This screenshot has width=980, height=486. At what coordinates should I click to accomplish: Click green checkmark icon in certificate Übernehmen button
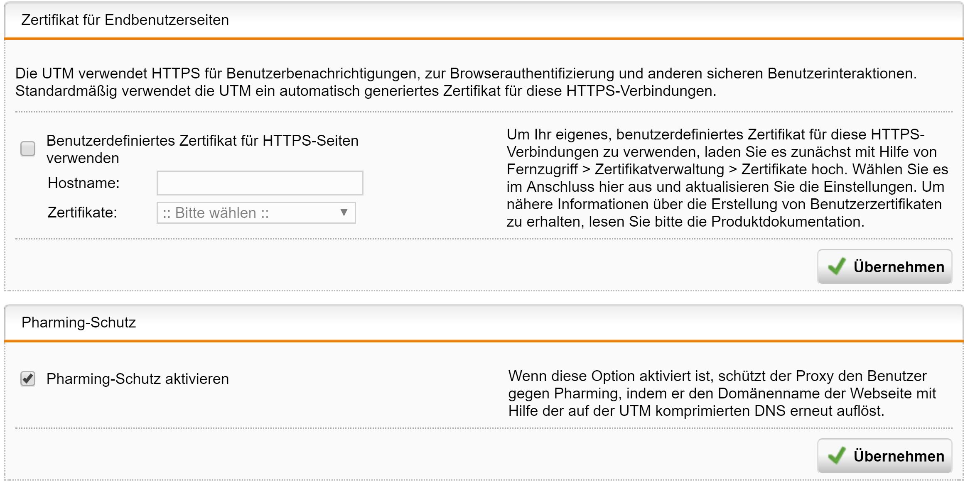click(x=836, y=266)
